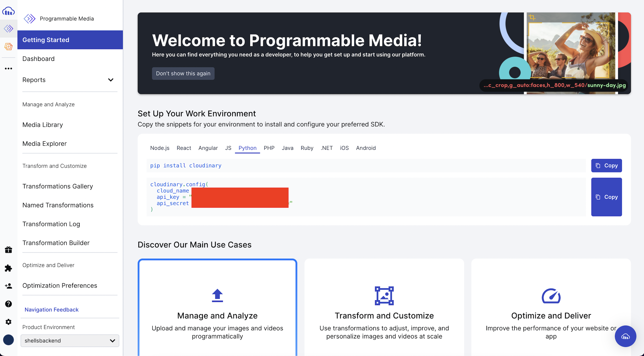Select Getting Started in the sidebar
The width and height of the screenshot is (644, 356).
tap(70, 40)
